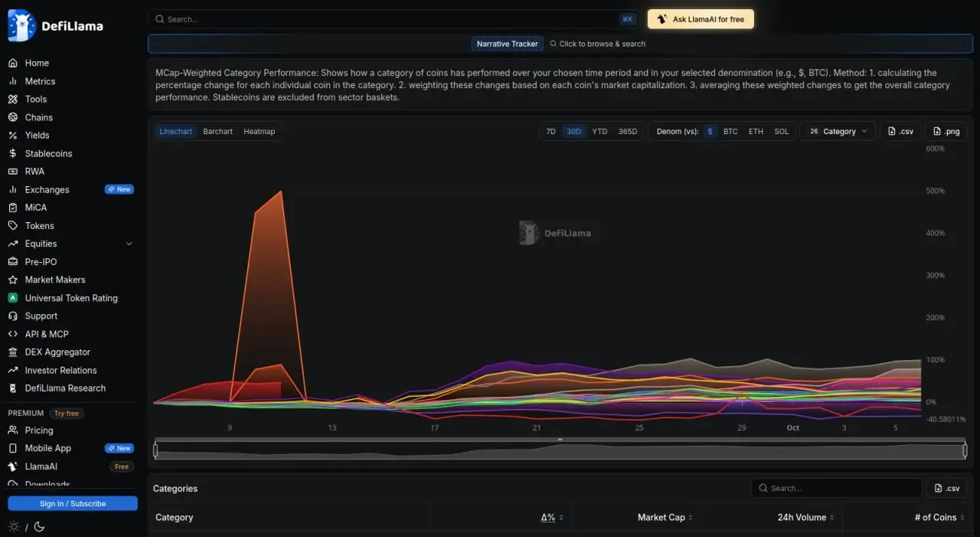Viewport: 980px width, 537px height.
Task: Open Pricing via its tag icon
Action: point(12,431)
